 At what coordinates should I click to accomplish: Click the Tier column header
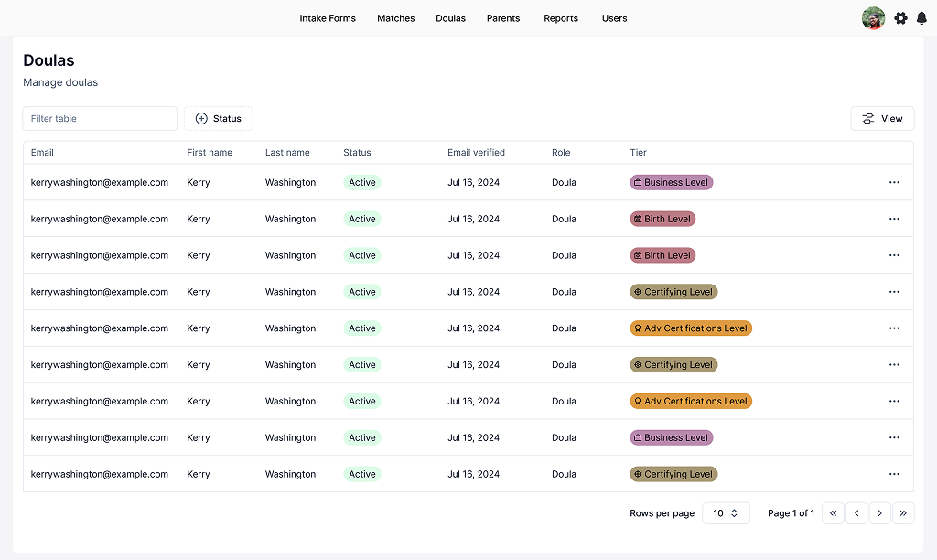coord(638,153)
